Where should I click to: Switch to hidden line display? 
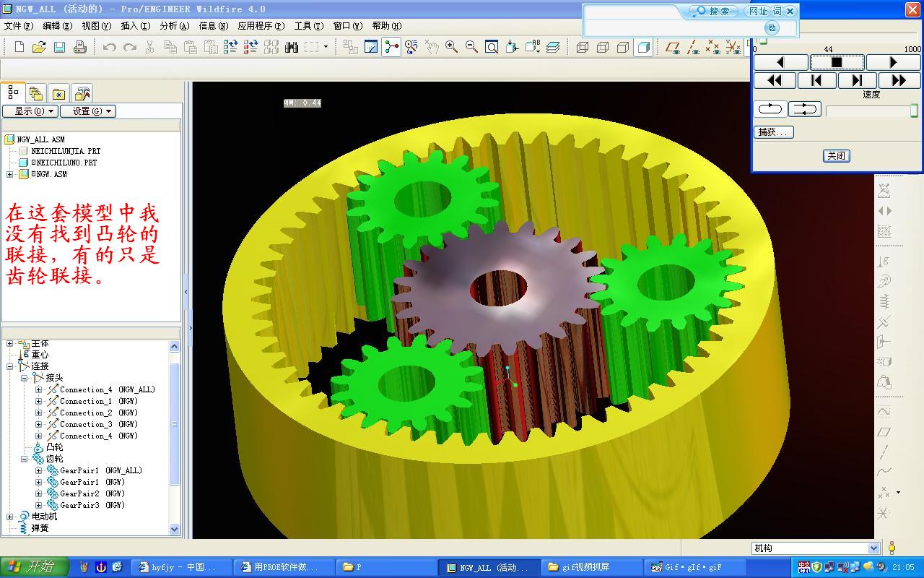603,47
